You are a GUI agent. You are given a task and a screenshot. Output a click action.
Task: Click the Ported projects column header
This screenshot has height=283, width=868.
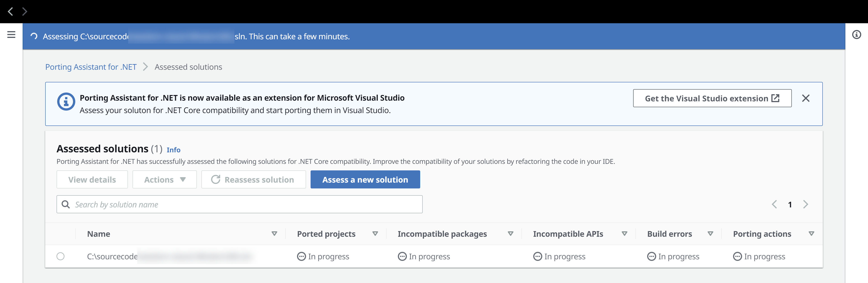[x=326, y=234]
